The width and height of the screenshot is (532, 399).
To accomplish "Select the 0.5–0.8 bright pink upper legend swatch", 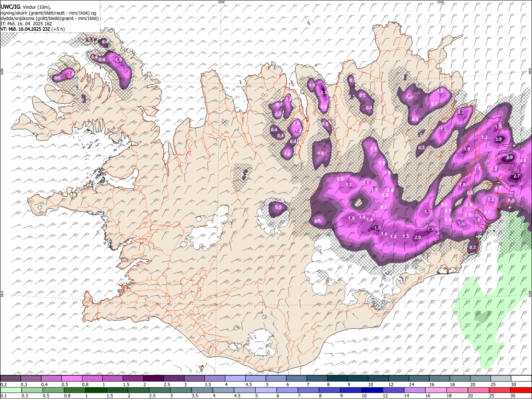I will click(x=72, y=378).
